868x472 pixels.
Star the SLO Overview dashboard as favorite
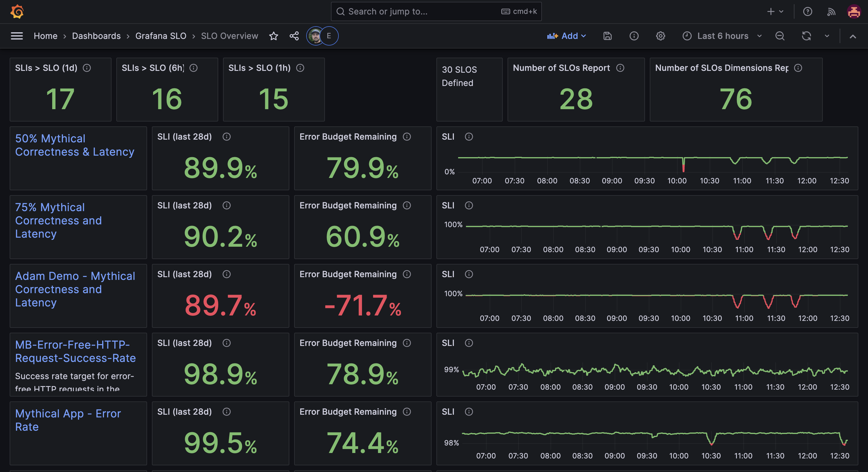pyautogui.click(x=274, y=36)
